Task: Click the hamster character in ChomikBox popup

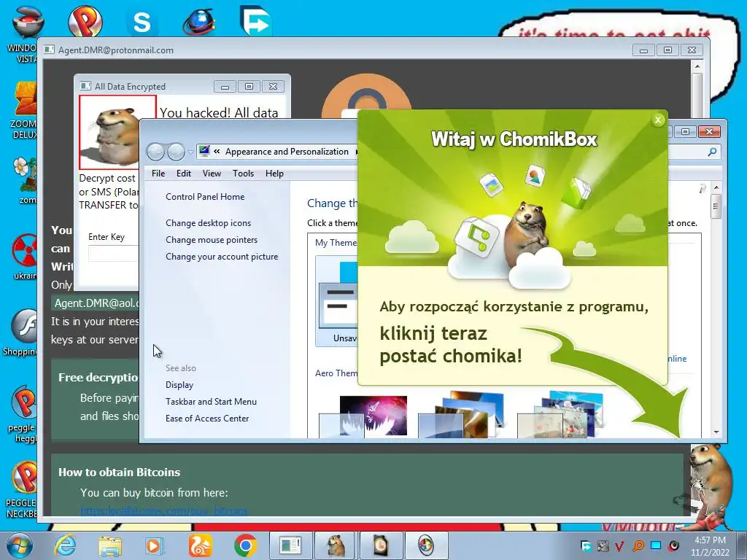Action: (x=527, y=234)
